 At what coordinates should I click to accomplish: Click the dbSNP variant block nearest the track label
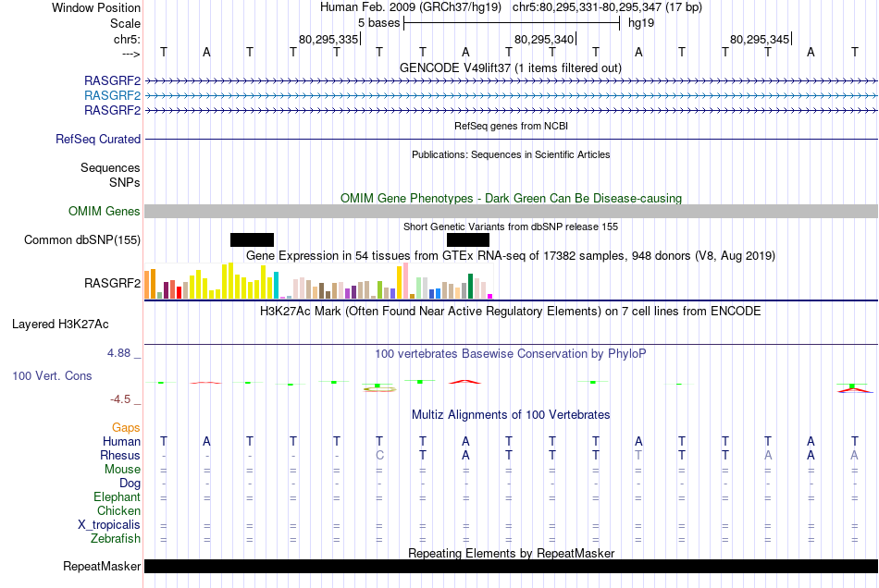click(x=253, y=239)
